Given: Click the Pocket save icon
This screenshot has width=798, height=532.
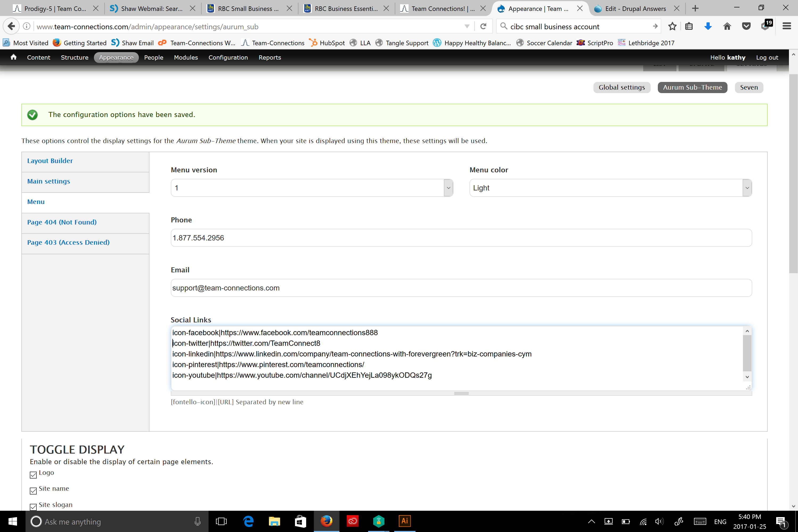Looking at the screenshot, I should click(746, 26).
